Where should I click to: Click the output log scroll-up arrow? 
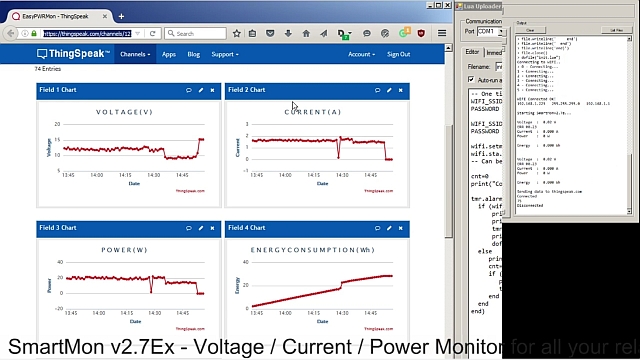coord(629,39)
